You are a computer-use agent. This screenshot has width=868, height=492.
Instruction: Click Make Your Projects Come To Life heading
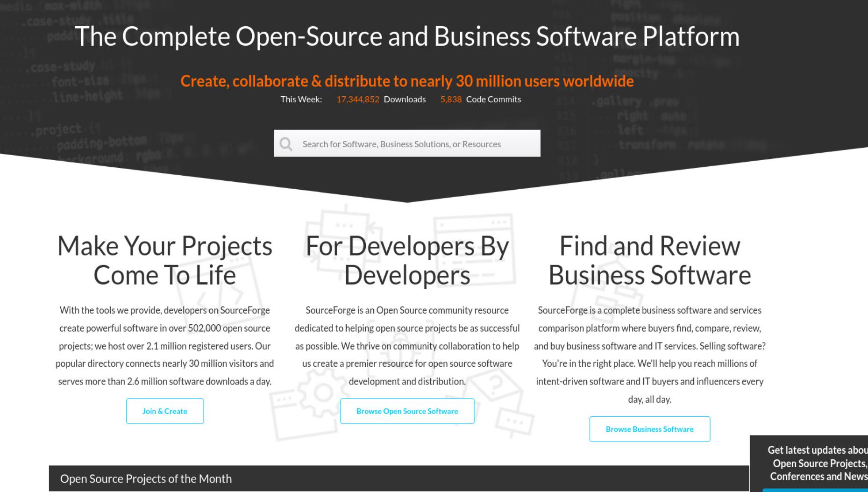pos(165,260)
